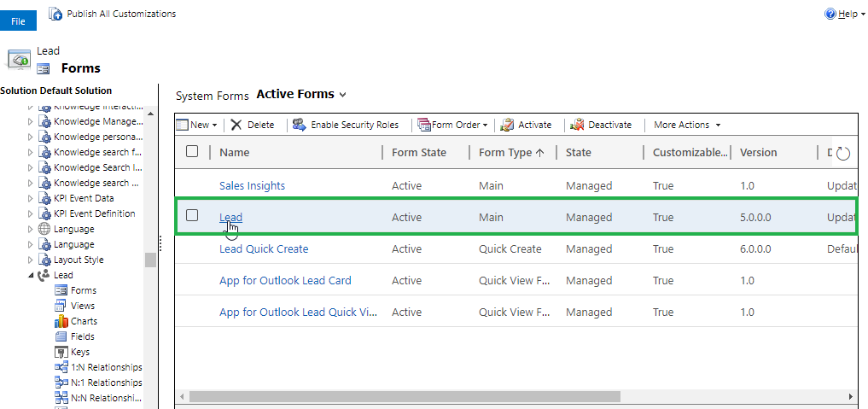Screen dimensions: 868x409
Task: Open the Lead Quick Create form link
Action: (264, 249)
